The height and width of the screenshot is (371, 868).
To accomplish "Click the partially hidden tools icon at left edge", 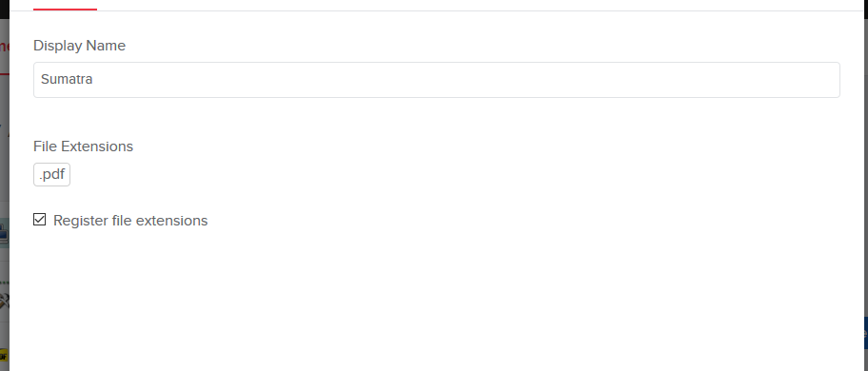I will (x=5, y=302).
